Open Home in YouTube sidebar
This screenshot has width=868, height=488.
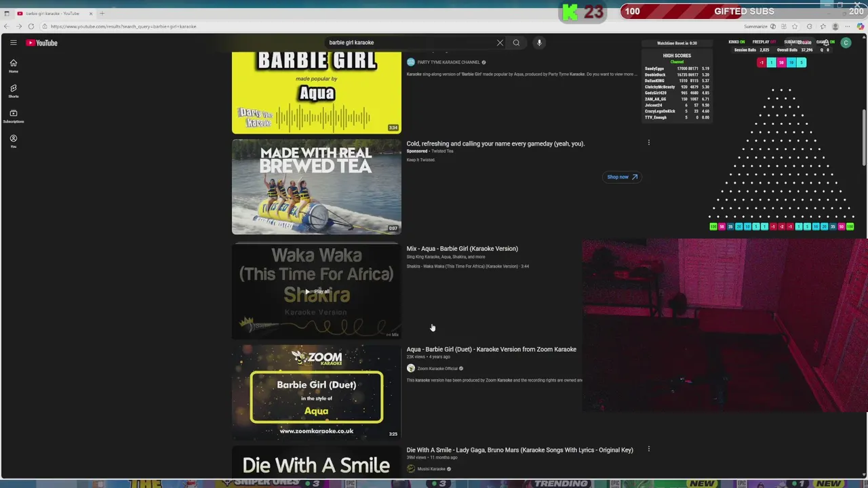coord(13,66)
